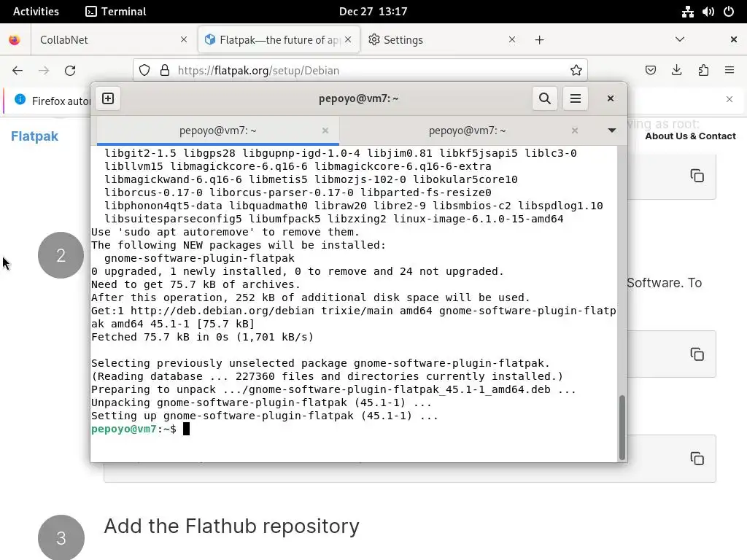Open the Flatpak home logo link
747x560 pixels.
(34, 136)
